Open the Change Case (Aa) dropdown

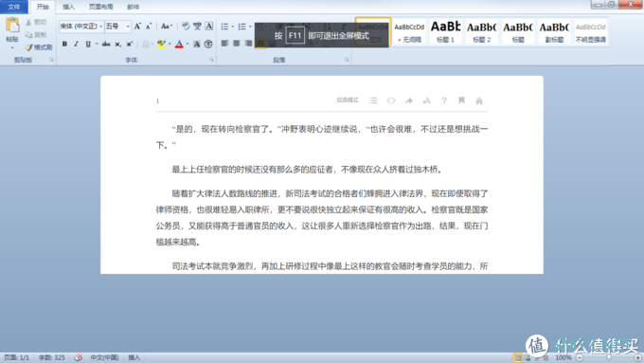(x=167, y=27)
